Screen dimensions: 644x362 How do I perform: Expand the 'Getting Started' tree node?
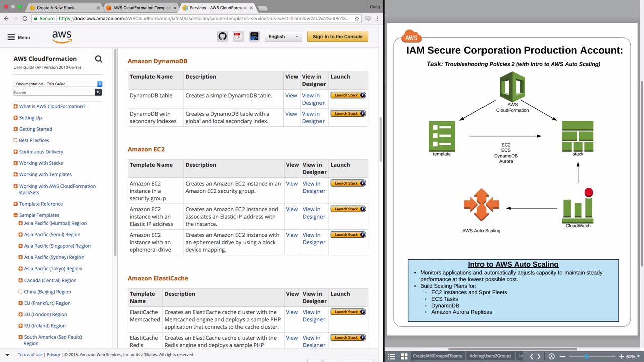tap(15, 129)
